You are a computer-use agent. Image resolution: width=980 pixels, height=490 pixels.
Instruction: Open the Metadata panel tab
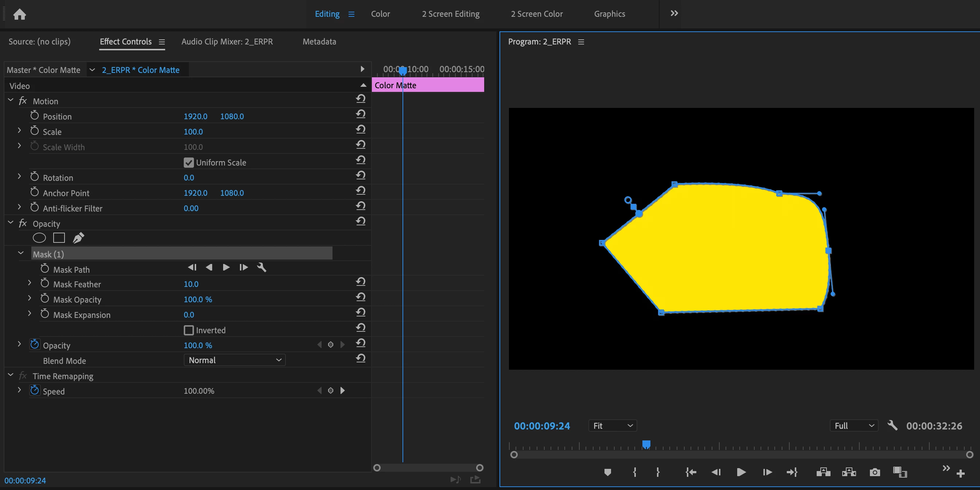pyautogui.click(x=319, y=42)
